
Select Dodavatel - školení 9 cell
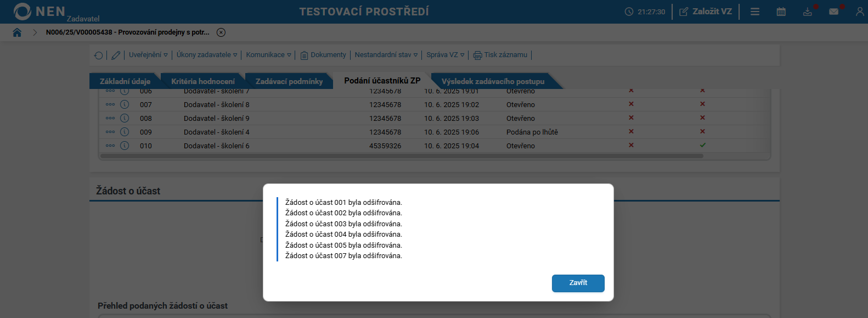pos(217,118)
